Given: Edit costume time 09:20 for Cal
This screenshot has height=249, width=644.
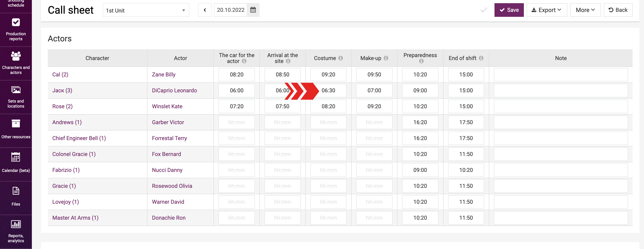Looking at the screenshot, I should click(x=328, y=74).
